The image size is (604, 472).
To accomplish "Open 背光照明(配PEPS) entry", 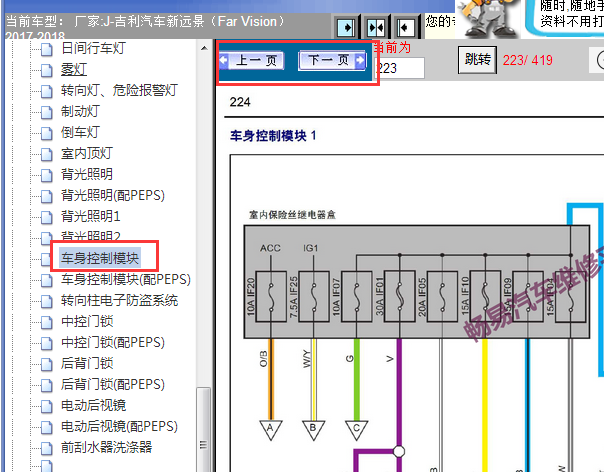I will click(x=113, y=195).
